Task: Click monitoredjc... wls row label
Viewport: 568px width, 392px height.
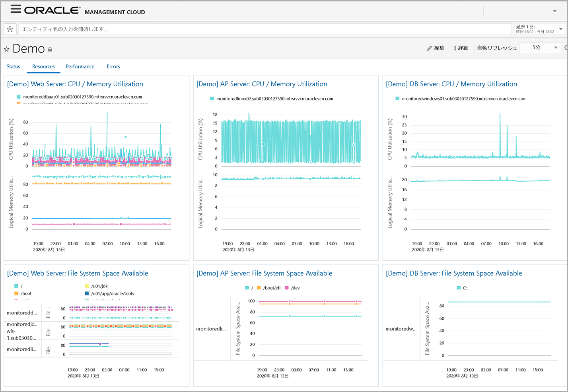Action: (22, 331)
